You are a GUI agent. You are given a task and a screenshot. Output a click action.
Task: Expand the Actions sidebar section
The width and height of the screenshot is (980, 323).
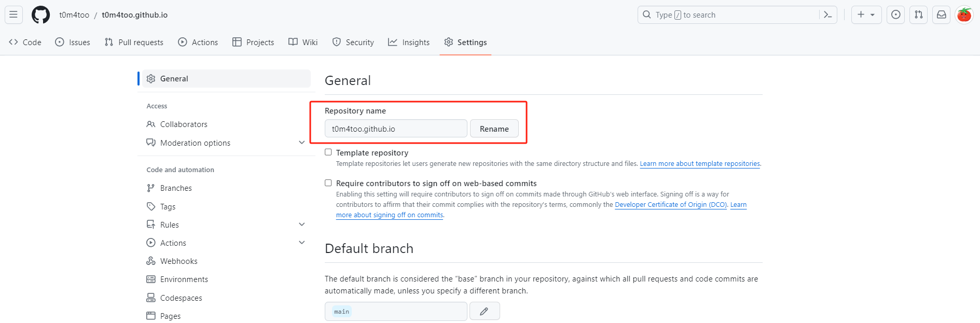[301, 243]
